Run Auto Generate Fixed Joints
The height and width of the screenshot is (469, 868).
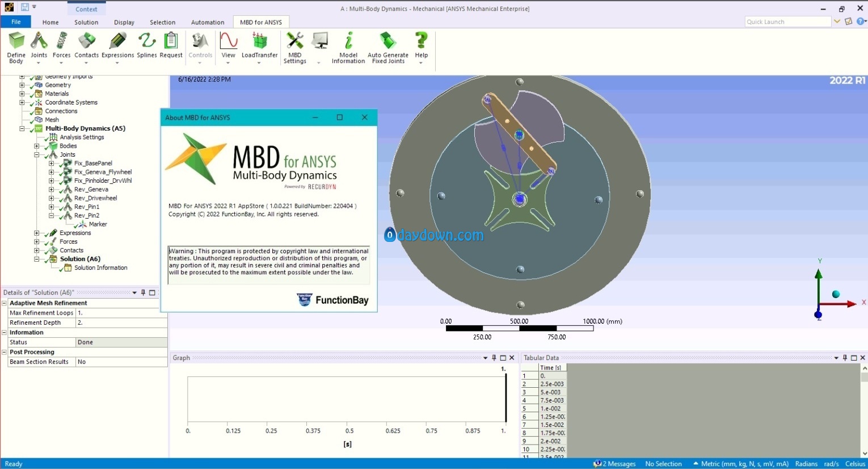[x=388, y=47]
